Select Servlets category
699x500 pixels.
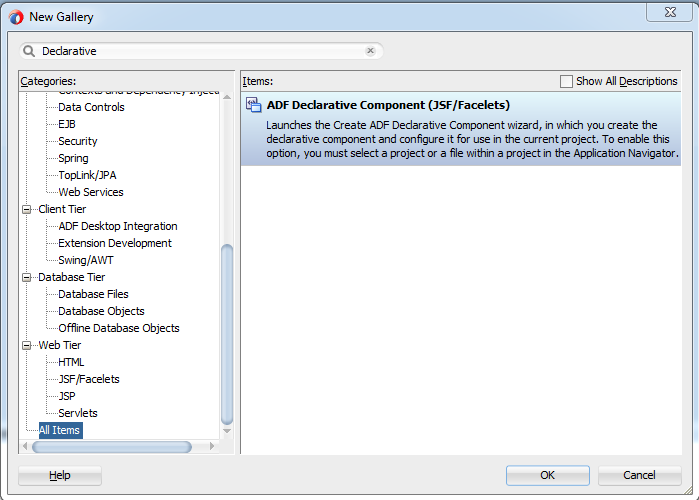tap(78, 413)
